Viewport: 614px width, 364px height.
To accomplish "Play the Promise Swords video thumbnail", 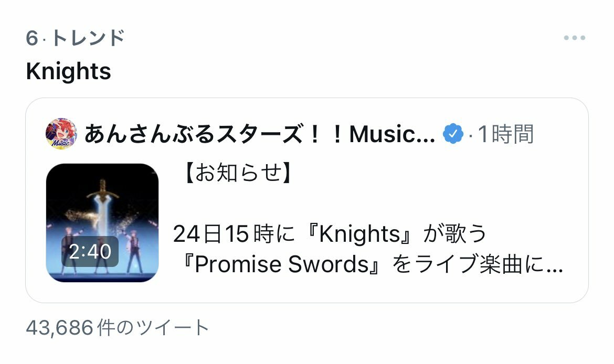I will click(x=102, y=223).
